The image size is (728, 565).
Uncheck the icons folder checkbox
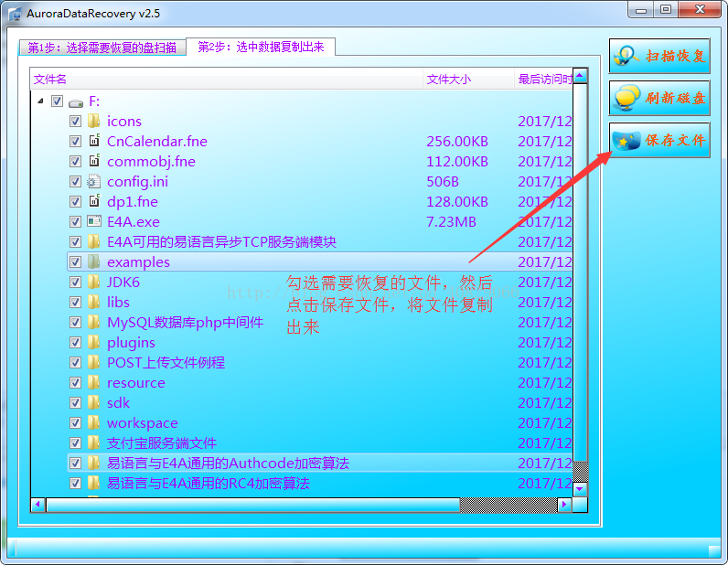coord(75,122)
